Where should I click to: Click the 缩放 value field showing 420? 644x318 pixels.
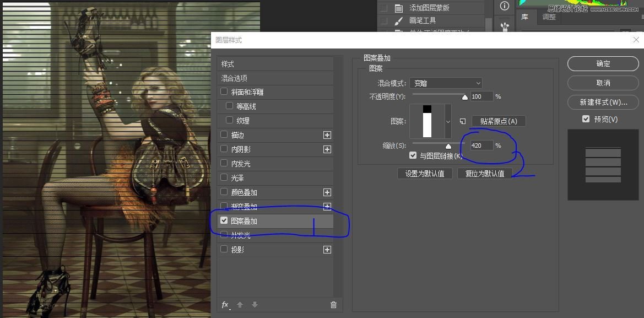coord(481,145)
